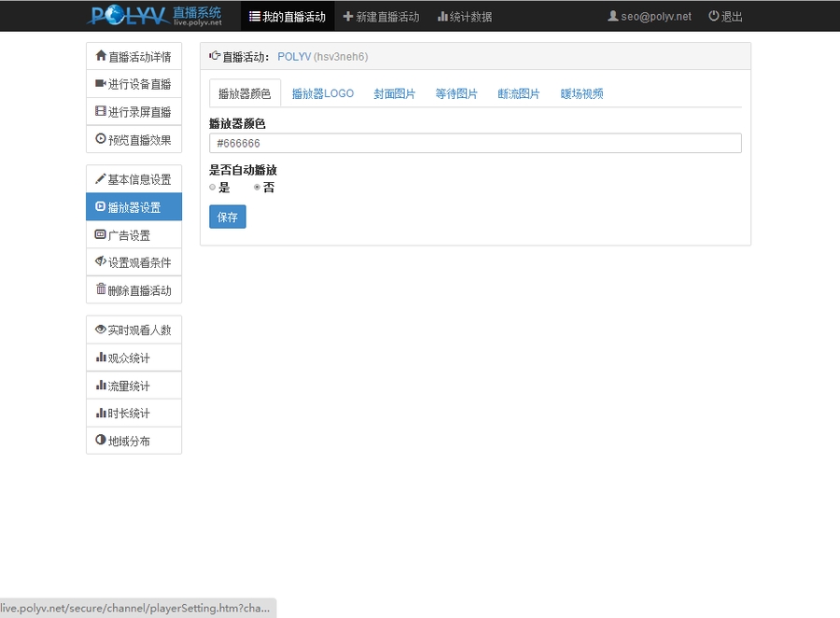Click the home icon beside 直播活动详情
Viewport: 840px width, 618px height.
[101, 56]
